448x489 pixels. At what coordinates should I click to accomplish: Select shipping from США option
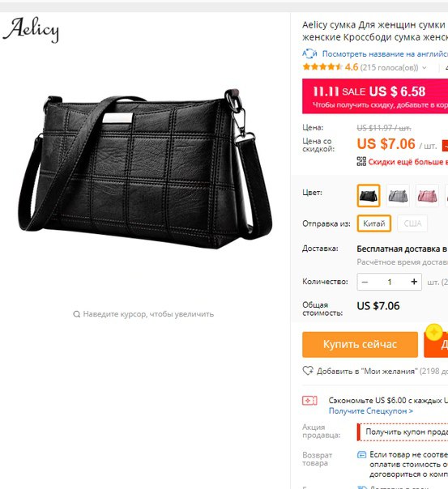(412, 223)
